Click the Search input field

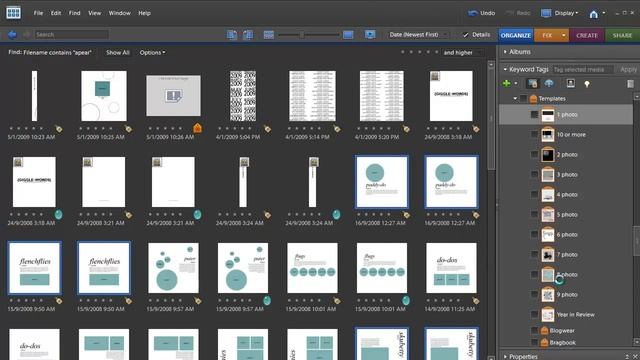click(x=71, y=35)
